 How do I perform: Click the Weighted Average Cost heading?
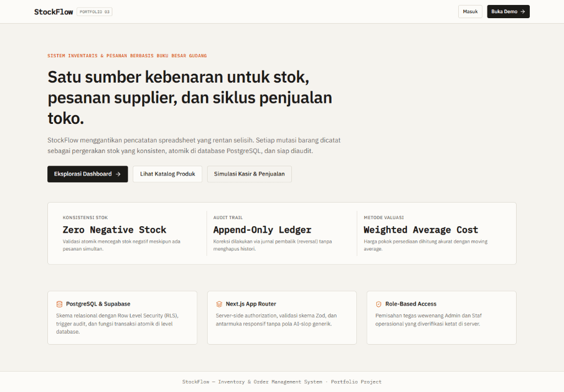click(421, 230)
